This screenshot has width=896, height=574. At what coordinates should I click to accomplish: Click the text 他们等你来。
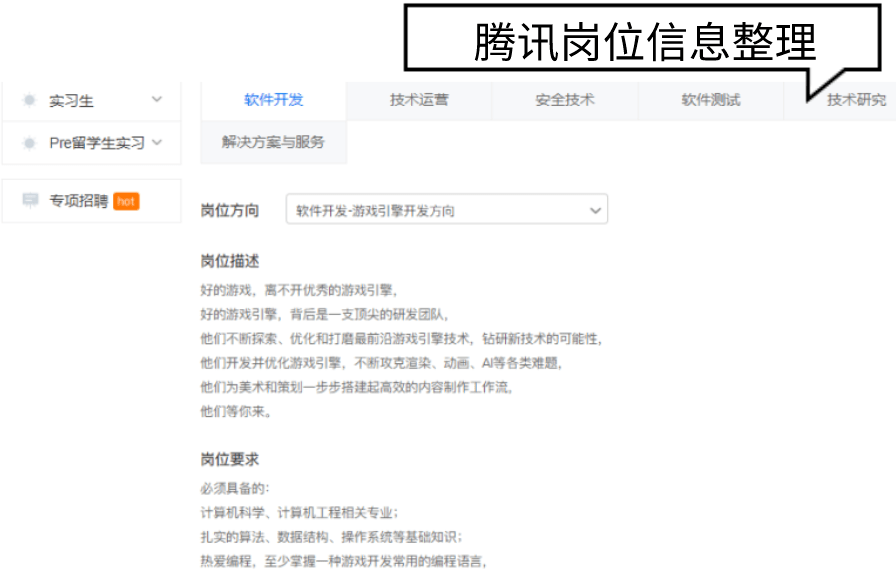tap(236, 411)
